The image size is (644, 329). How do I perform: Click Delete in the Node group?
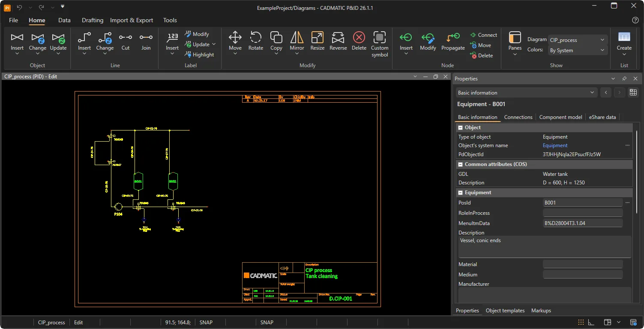tap(482, 56)
